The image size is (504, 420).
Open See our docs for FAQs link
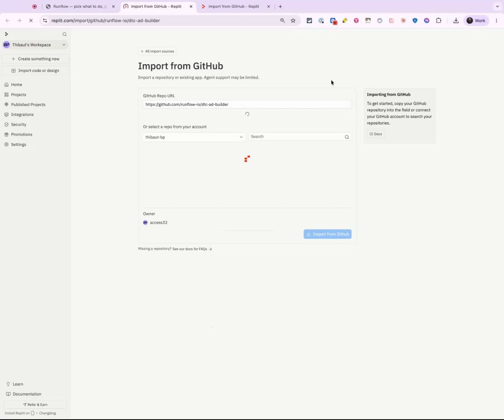click(192, 249)
